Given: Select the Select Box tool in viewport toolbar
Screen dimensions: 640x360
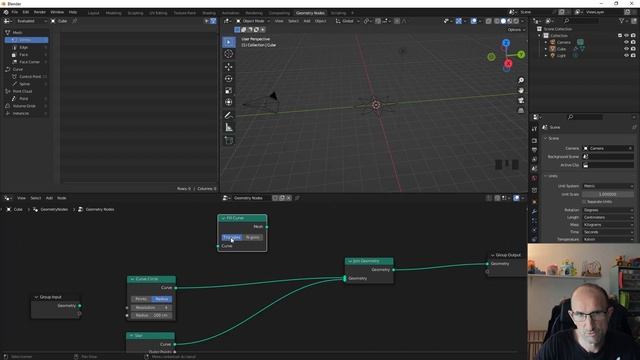Looking at the screenshot, I should 229,42.
